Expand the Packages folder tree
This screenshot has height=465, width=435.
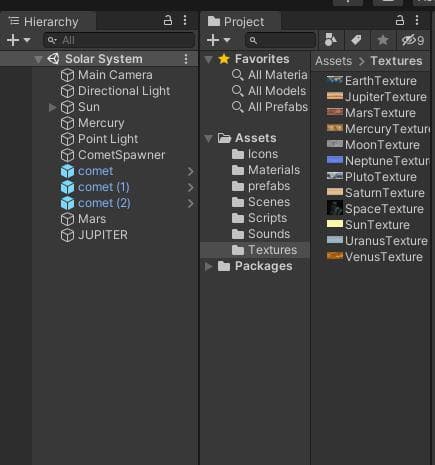[208, 266]
